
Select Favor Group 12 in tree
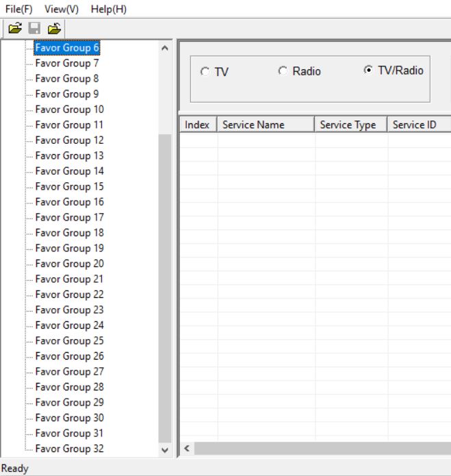[69, 140]
